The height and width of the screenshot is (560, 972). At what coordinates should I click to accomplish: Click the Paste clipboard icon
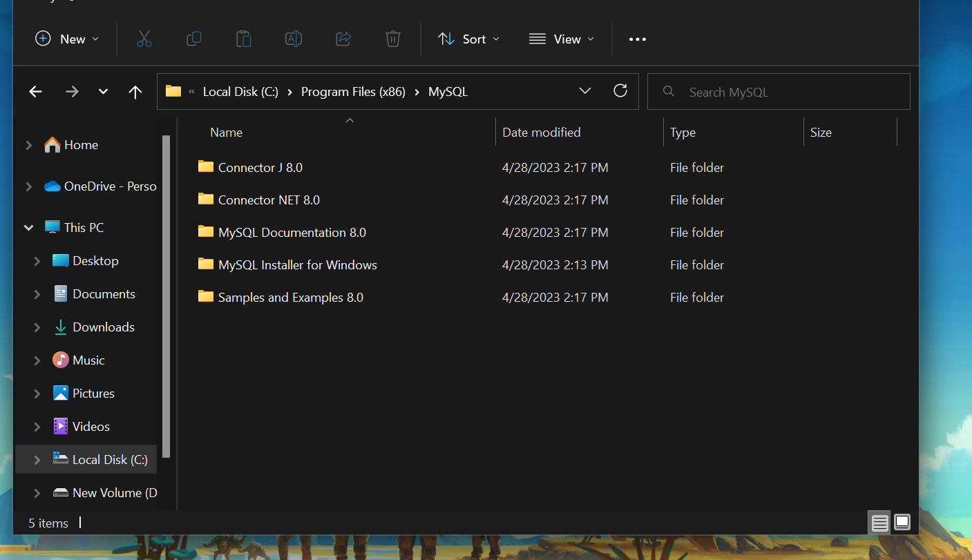coord(244,39)
